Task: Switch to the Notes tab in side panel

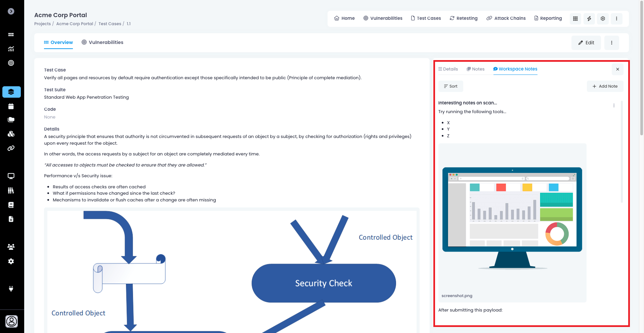Action: pos(475,69)
